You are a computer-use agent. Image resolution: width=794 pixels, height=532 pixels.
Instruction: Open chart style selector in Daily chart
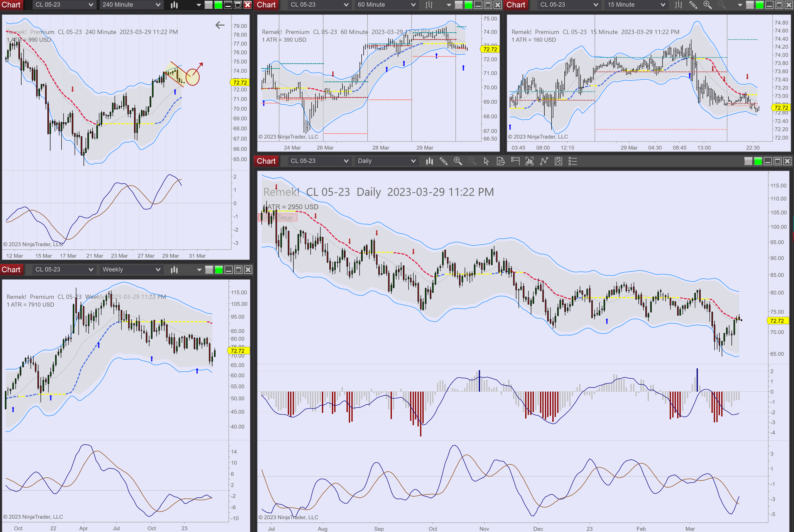click(x=429, y=161)
